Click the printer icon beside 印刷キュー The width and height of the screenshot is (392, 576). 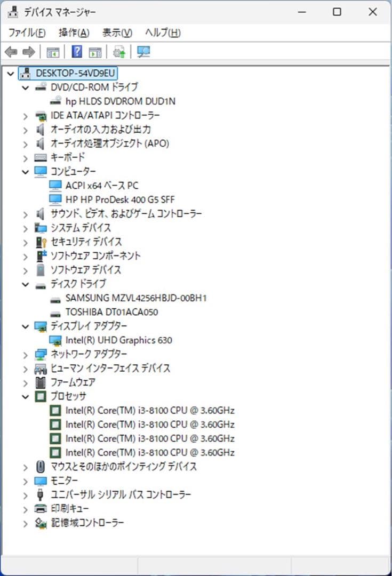click(41, 509)
